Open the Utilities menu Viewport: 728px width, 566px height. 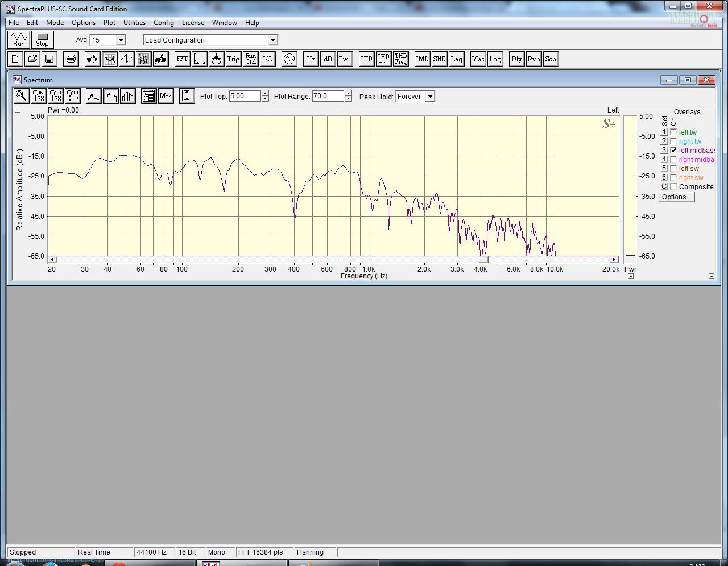(x=134, y=23)
